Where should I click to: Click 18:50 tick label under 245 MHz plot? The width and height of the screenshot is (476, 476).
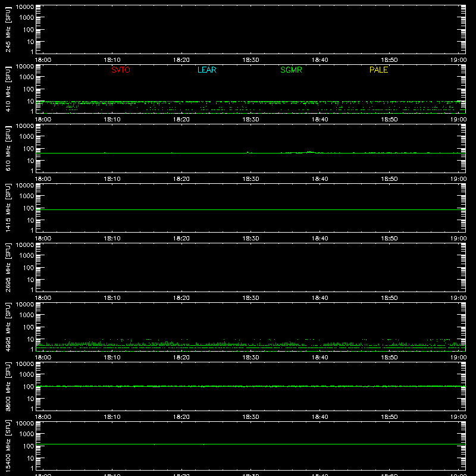tap(389, 60)
